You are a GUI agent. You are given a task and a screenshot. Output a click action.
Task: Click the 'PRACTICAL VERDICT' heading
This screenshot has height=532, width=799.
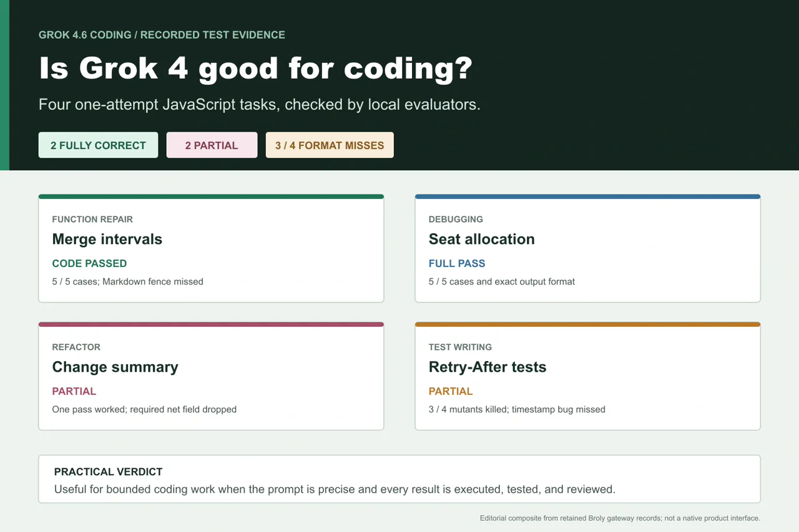click(109, 472)
